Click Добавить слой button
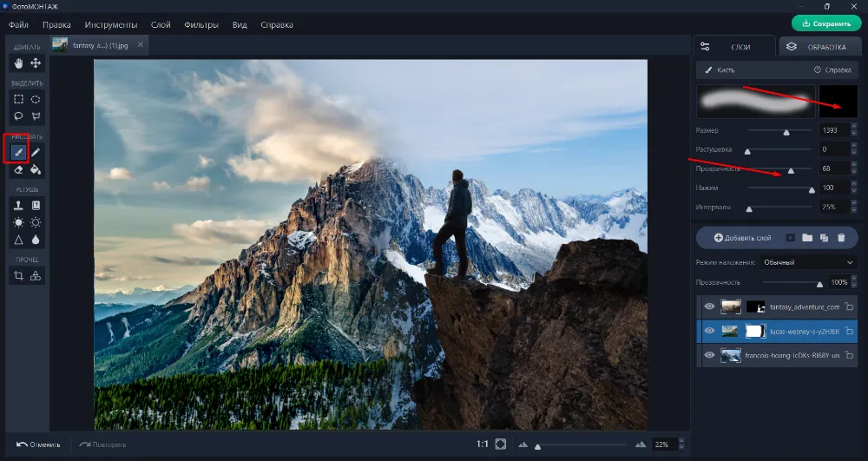Viewport: 868px width, 461px height. pos(742,237)
